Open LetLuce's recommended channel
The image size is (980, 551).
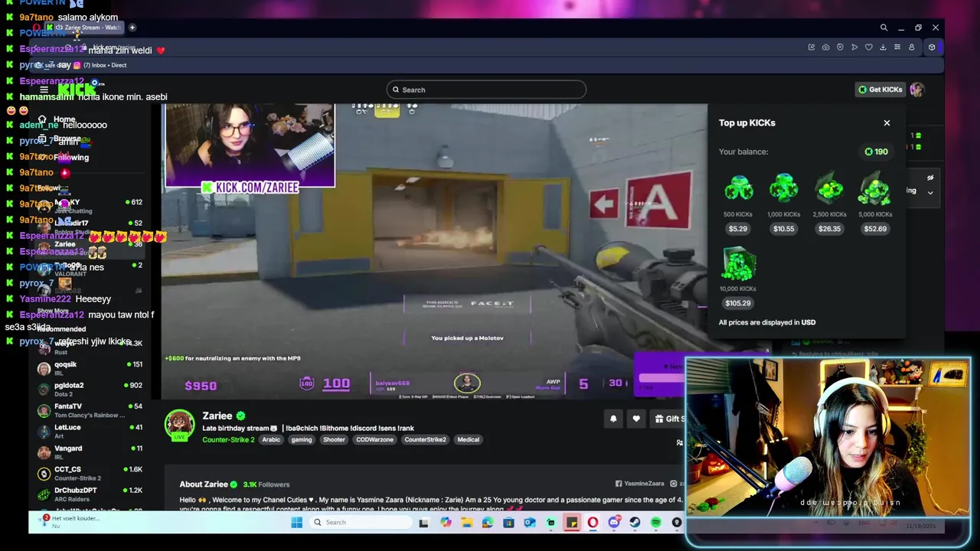(90, 431)
